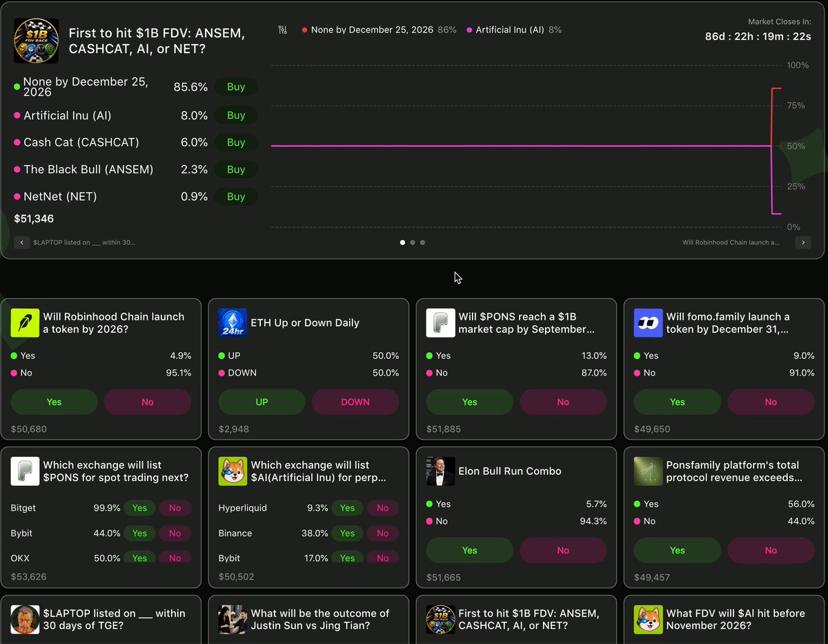Open the ETH 24hr market icon
This screenshot has height=644, width=828.
[x=233, y=323]
